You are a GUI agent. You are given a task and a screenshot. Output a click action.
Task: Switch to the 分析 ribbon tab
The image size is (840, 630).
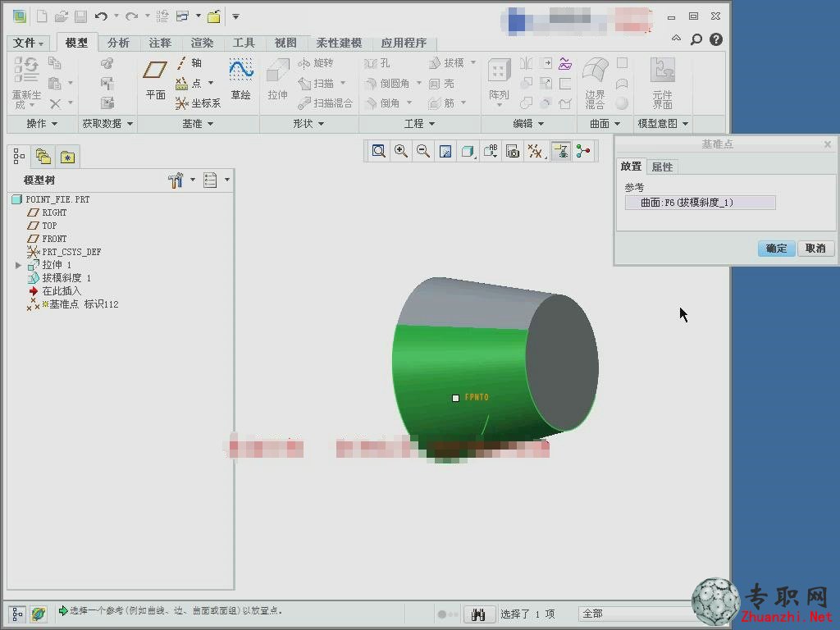(x=118, y=43)
